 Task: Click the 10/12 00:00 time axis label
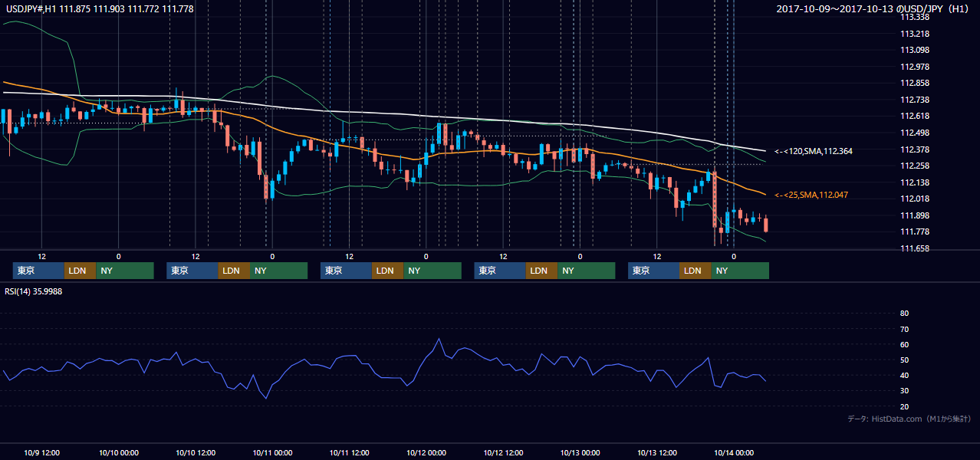click(426, 452)
